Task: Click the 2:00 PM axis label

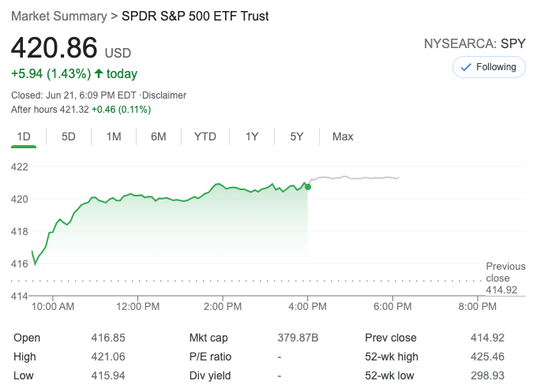Action: [222, 306]
